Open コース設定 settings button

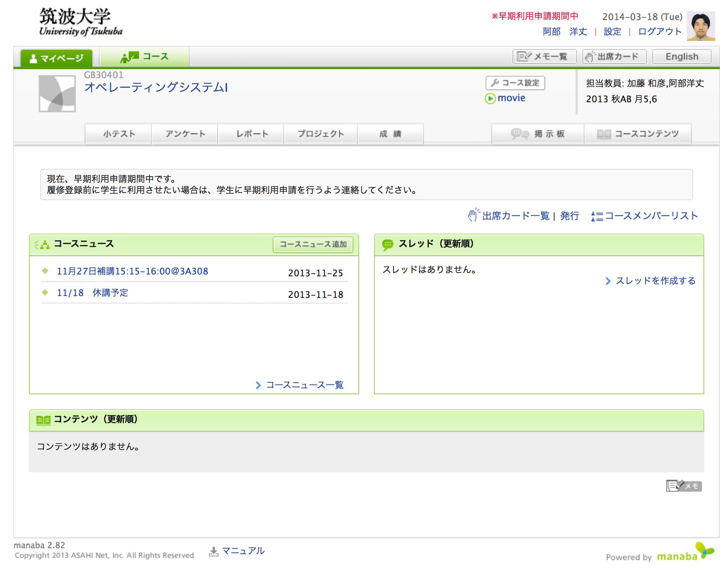tap(515, 83)
